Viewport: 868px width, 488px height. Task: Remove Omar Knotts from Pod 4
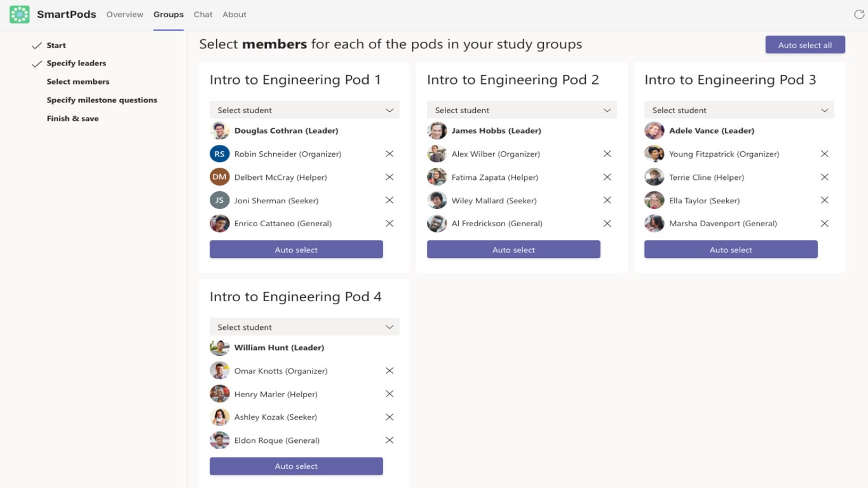[390, 370]
